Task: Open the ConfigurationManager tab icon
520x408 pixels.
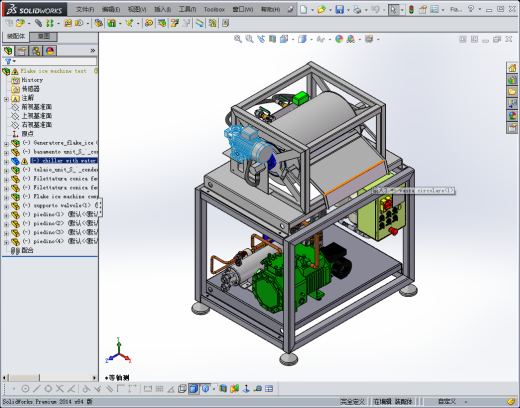Action: pos(36,51)
